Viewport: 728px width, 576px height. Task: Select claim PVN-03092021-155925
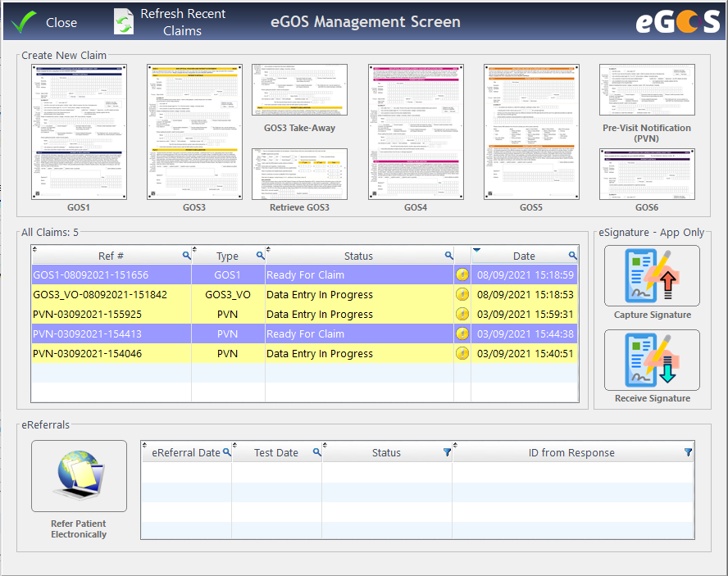pyautogui.click(x=305, y=315)
